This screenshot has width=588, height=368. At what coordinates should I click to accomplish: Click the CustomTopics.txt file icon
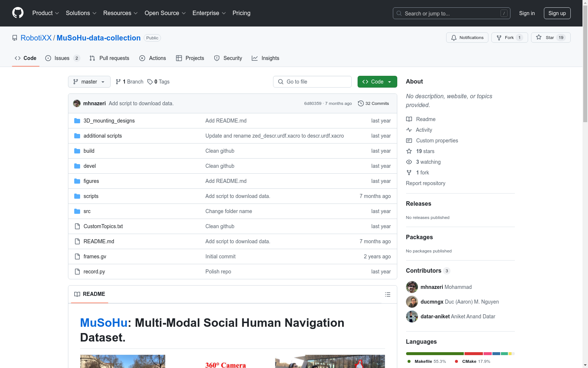click(x=77, y=226)
